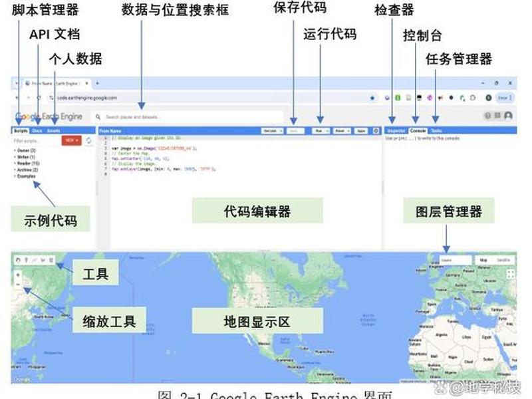Focus the Filter scripts field
This screenshot has width=532, height=399.
click(36, 140)
